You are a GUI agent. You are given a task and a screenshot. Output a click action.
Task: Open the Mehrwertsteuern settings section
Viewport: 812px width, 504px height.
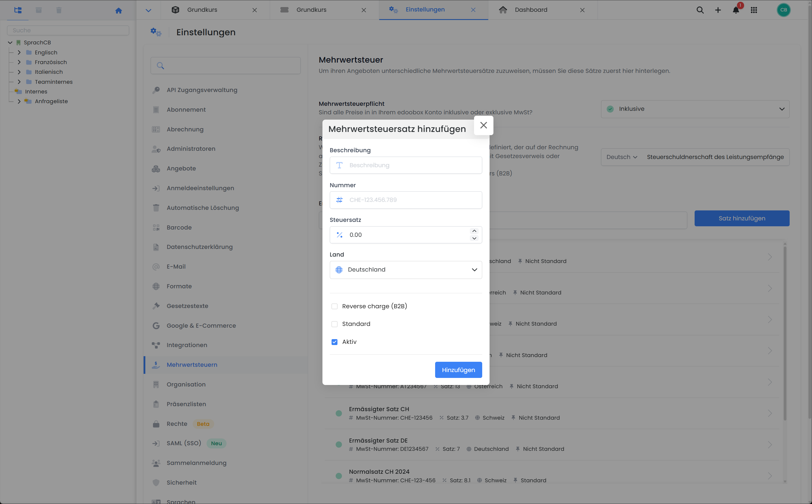pos(192,365)
